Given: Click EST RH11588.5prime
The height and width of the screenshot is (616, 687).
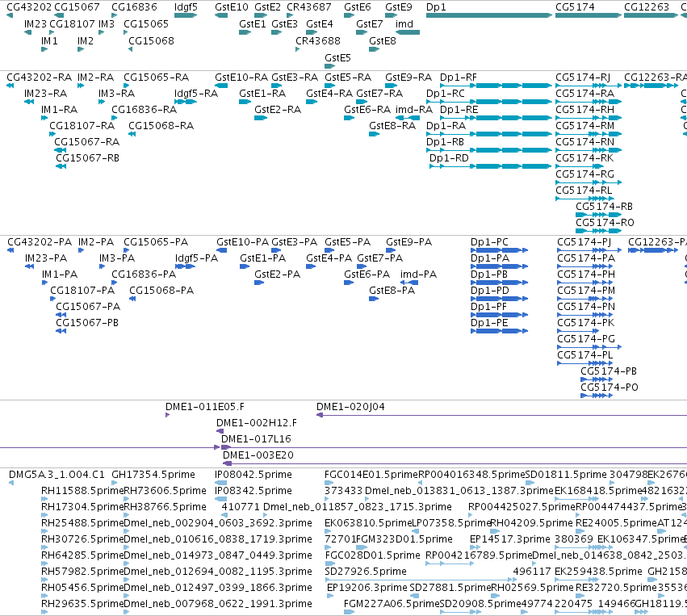Looking at the screenshot, I should click(x=44, y=499).
